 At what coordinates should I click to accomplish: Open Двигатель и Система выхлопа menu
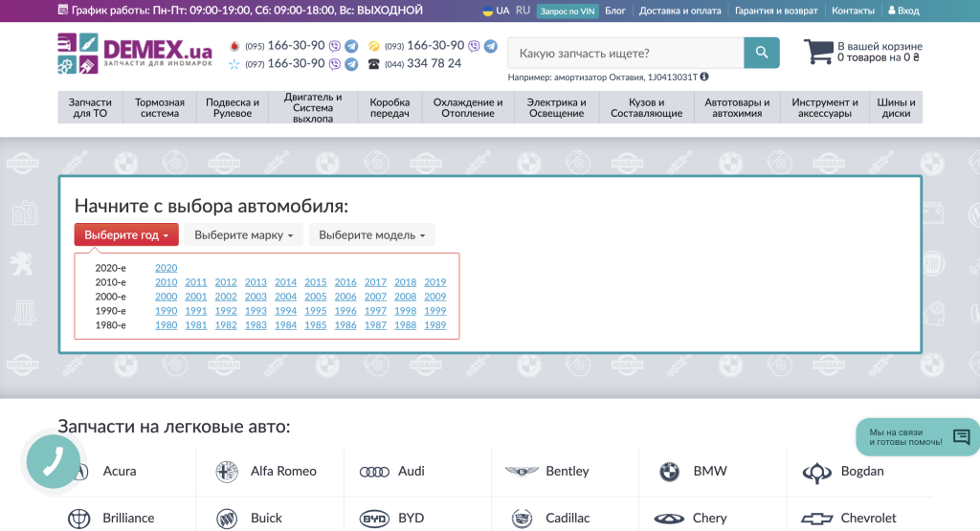313,107
